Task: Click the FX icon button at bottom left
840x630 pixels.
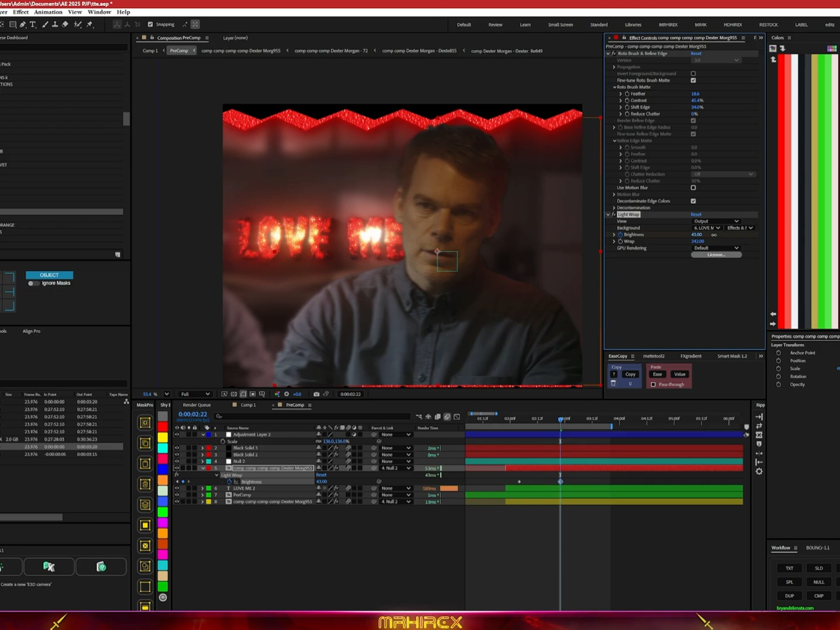Action: pyautogui.click(x=49, y=567)
